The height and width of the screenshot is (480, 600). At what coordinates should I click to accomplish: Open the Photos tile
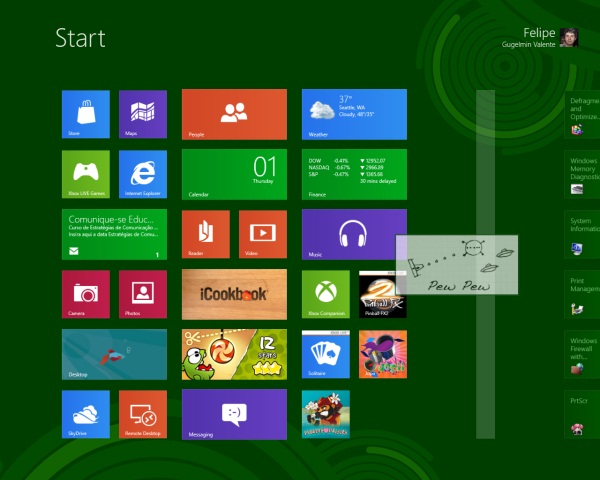click(x=143, y=294)
